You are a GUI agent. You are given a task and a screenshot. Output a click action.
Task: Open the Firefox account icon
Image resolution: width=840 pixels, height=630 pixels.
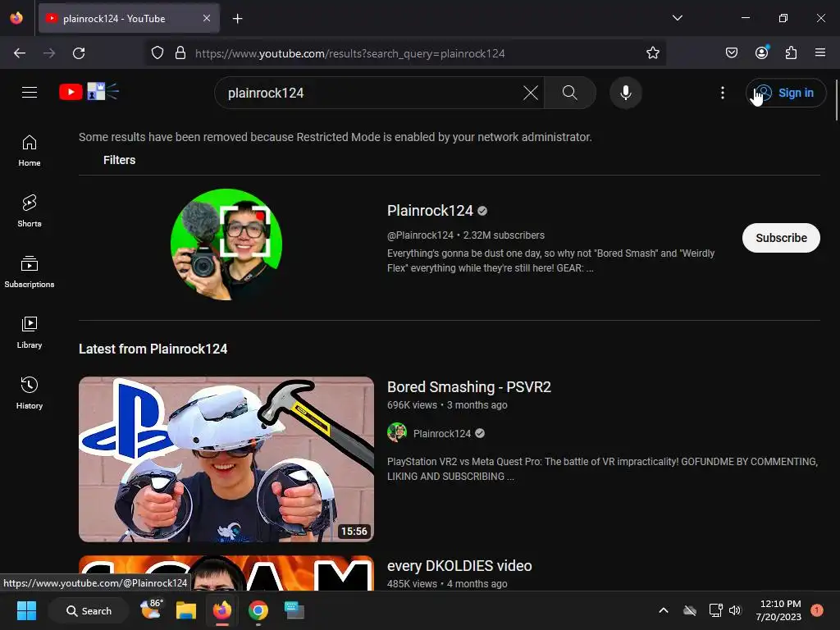761,52
